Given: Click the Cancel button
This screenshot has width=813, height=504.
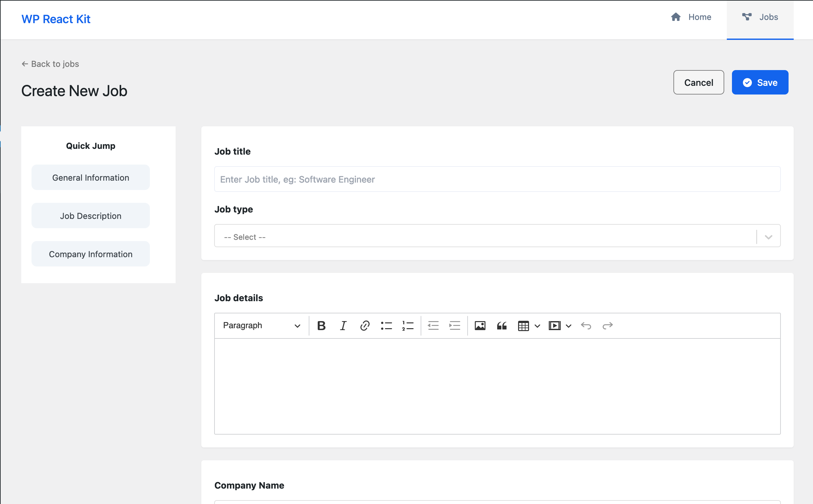Looking at the screenshot, I should click(698, 82).
